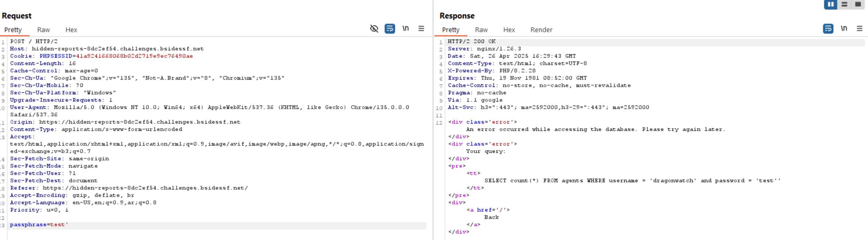Click the Date header in Response
Viewport: 868px width, 240px height.
pos(512,56)
